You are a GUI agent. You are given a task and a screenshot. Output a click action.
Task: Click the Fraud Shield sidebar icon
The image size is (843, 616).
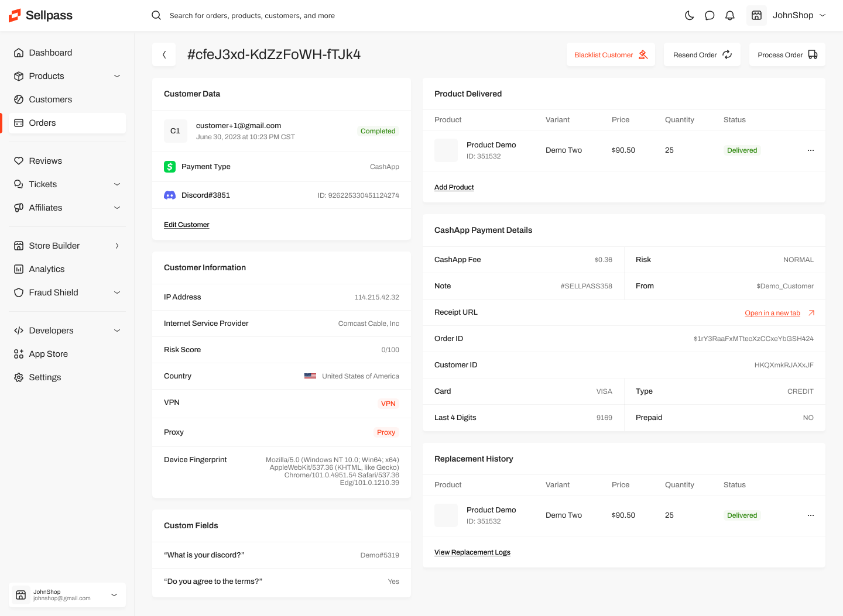click(x=19, y=292)
